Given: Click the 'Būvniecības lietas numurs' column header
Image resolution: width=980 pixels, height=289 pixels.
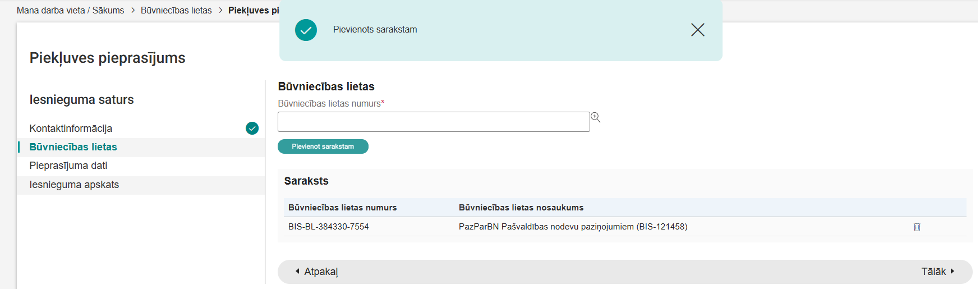Looking at the screenshot, I should [342, 208].
